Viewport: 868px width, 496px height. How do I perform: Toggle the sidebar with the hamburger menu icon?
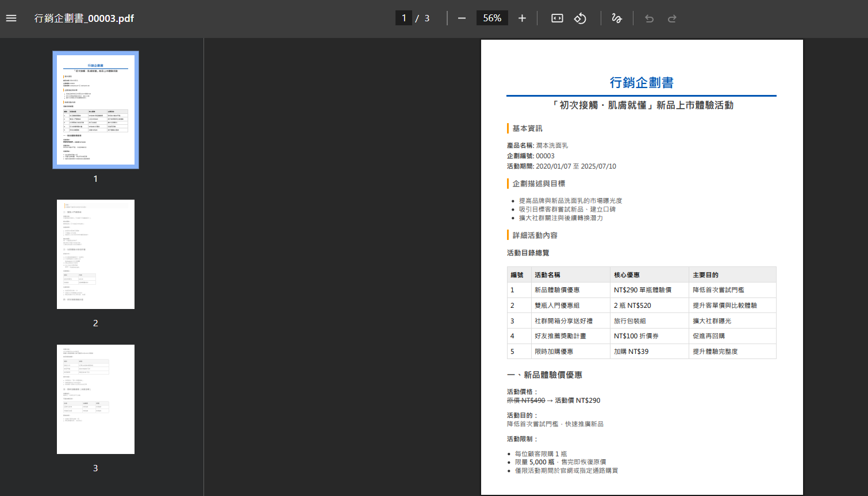click(x=11, y=18)
